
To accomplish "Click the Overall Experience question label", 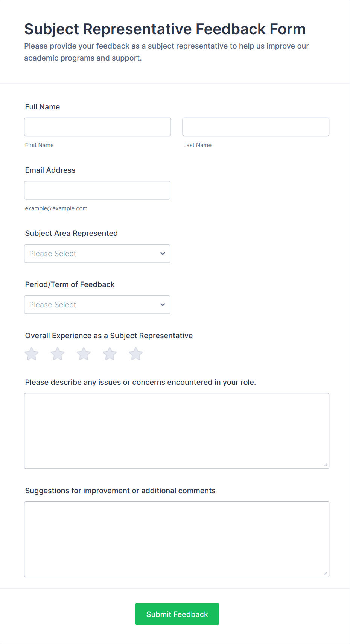I will pyautogui.click(x=109, y=336).
